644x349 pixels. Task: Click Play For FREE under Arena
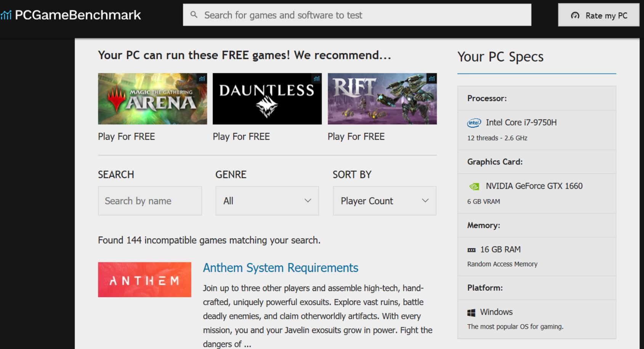[127, 137]
